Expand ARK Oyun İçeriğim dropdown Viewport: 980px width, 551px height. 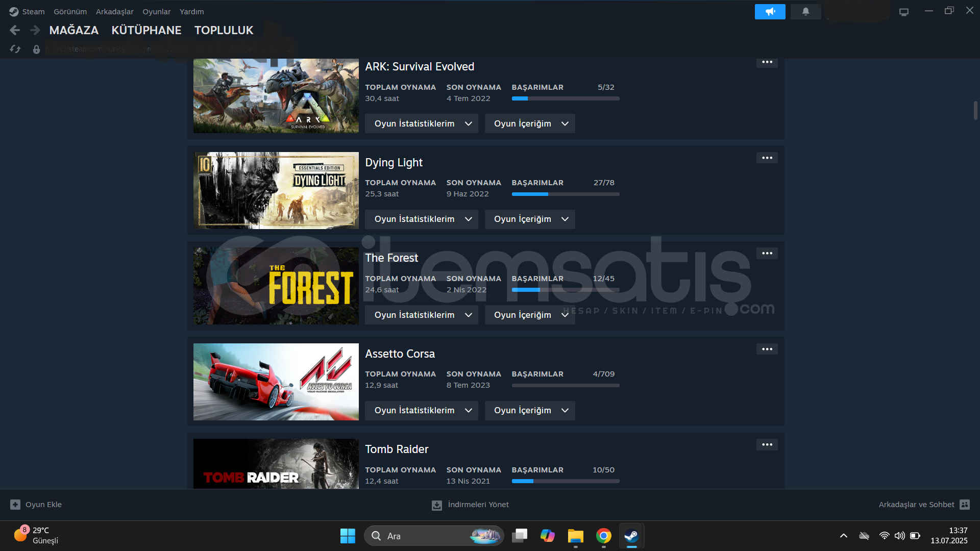(x=530, y=123)
